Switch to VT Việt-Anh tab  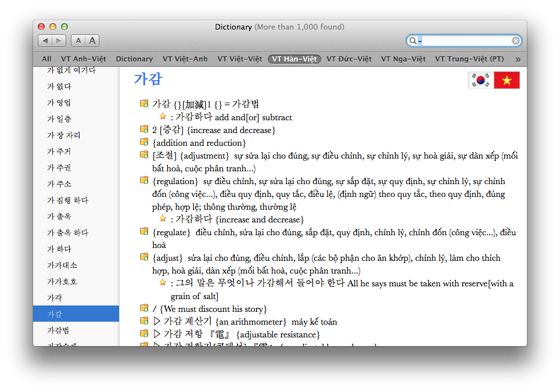click(x=185, y=59)
